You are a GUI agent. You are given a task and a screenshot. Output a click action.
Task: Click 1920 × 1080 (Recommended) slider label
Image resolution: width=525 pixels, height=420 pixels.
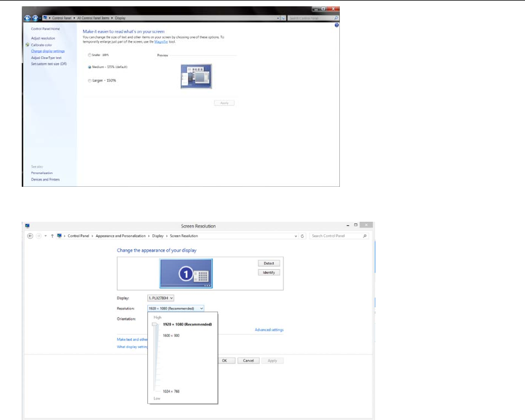tap(187, 324)
